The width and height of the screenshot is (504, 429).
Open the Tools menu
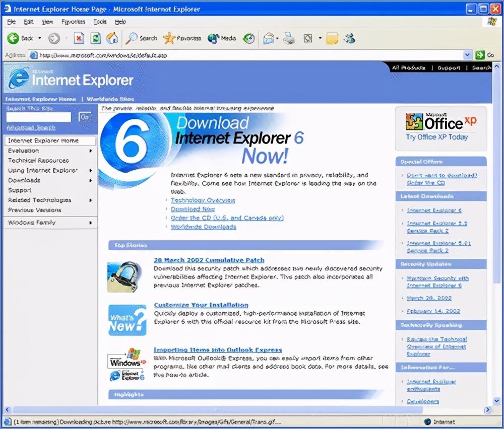[x=100, y=22]
